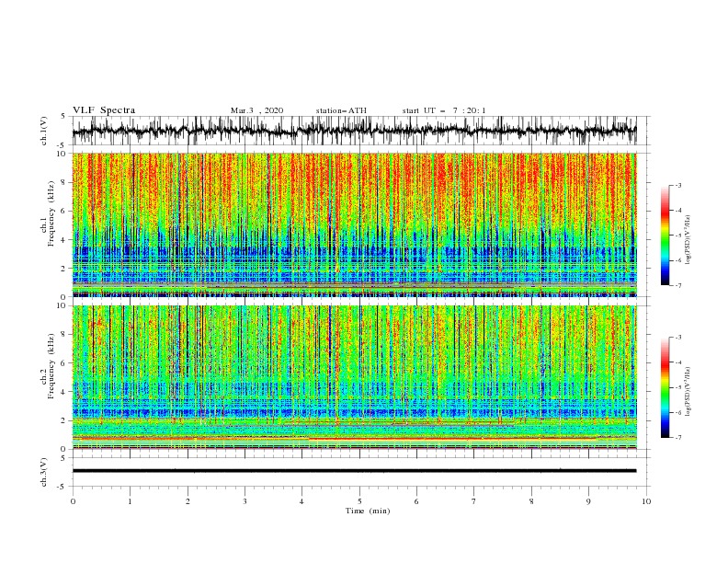The image size is (728, 563).
Task: Click the "7" tick on the Time axis
Action: (x=474, y=501)
